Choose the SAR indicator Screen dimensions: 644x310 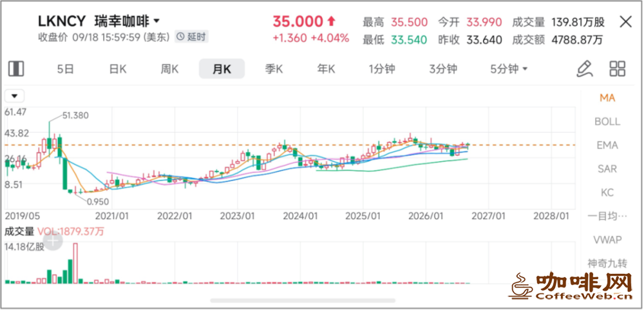click(x=607, y=169)
